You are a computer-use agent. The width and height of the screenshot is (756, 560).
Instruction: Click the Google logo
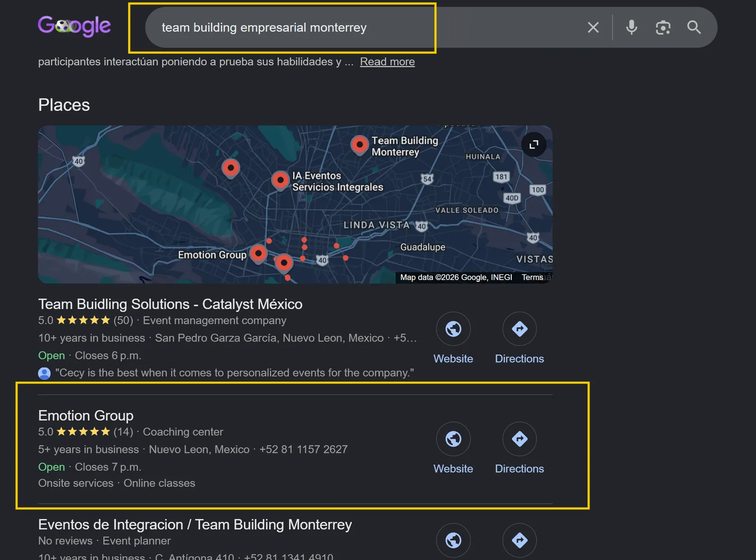(74, 26)
